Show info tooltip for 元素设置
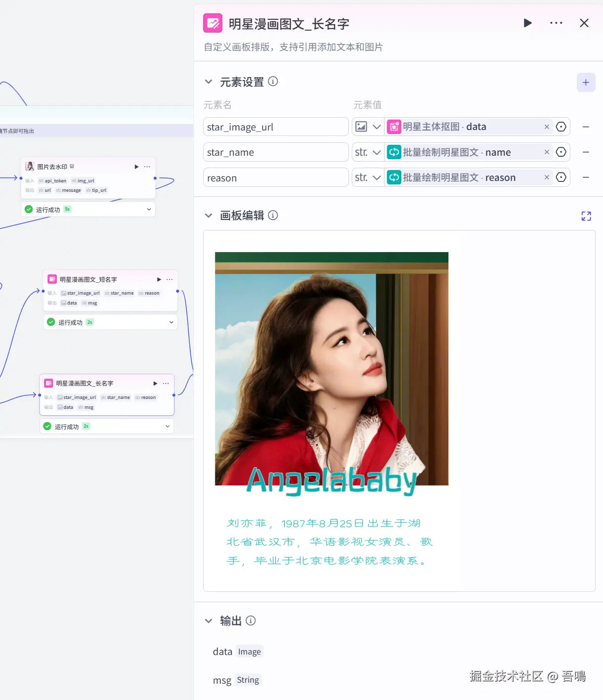Viewport: 603px width, 700px height. [x=273, y=81]
